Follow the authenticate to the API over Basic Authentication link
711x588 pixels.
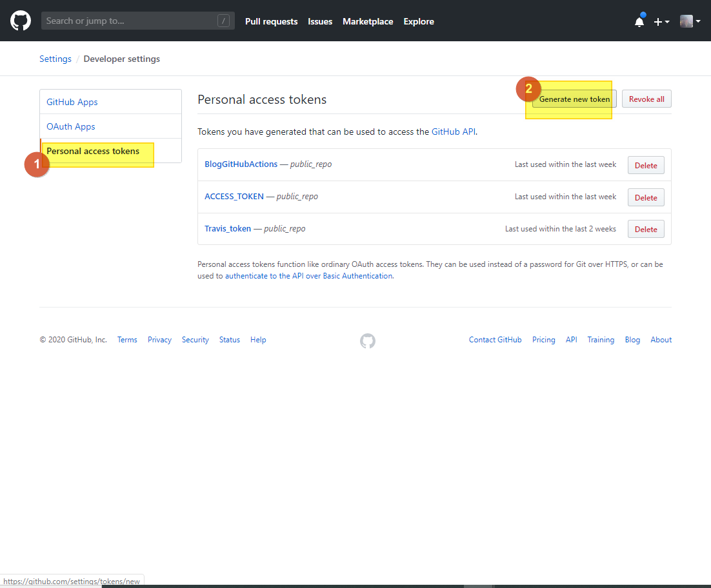[309, 276]
